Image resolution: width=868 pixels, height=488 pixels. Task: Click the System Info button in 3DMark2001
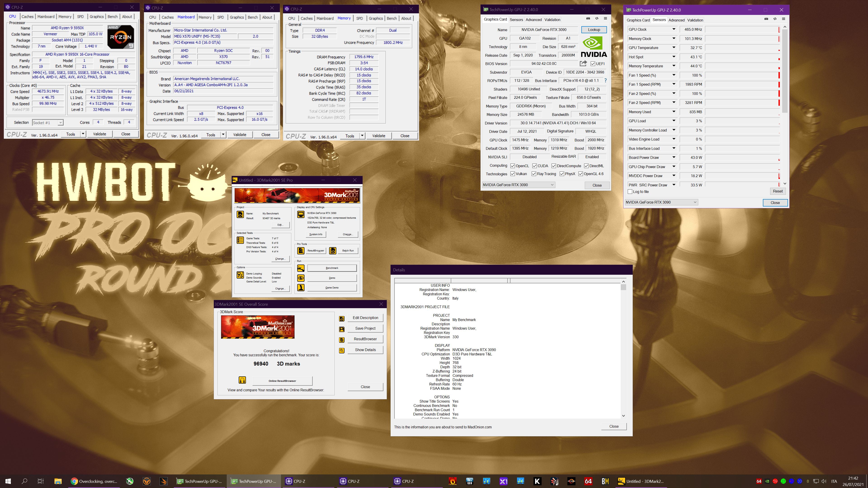pyautogui.click(x=316, y=235)
